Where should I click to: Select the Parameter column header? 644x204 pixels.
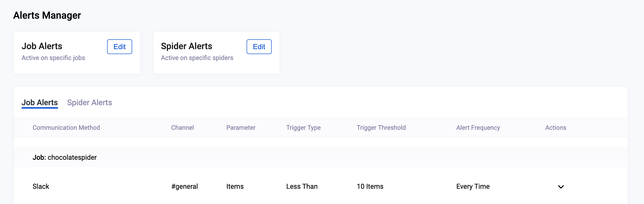tap(241, 128)
